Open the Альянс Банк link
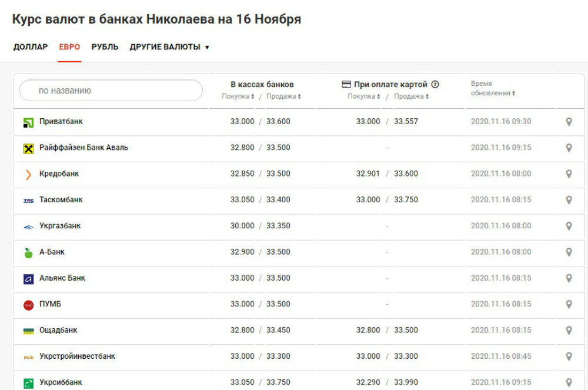Screen dimensions: 588x390 (x=62, y=278)
